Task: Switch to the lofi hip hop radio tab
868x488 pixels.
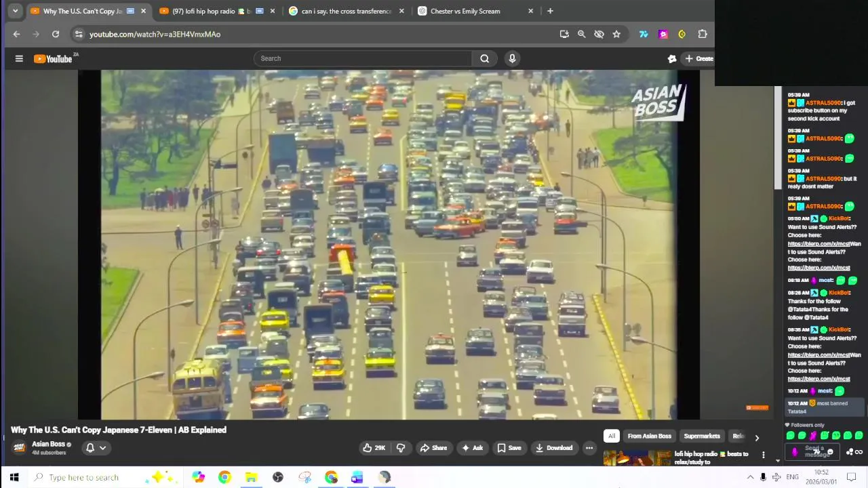Action: click(217, 11)
